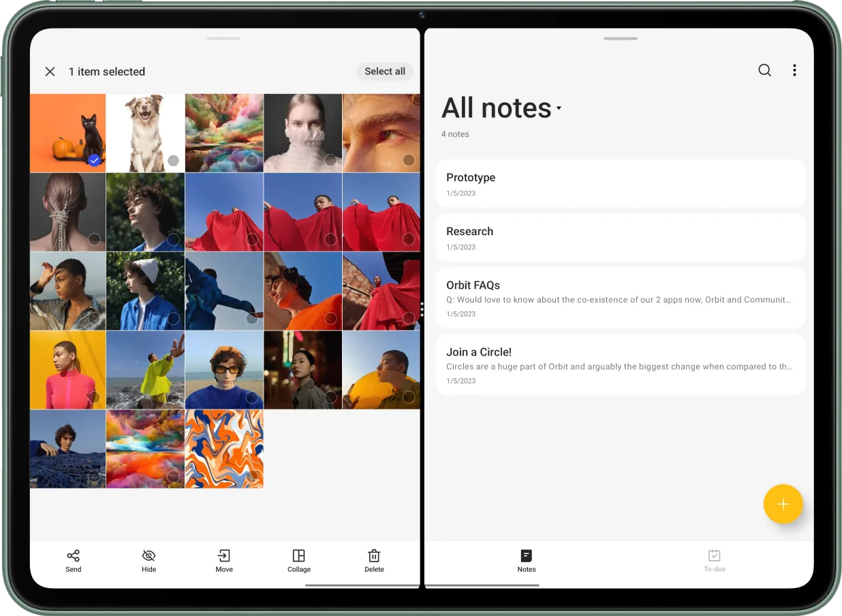
Task: Select the white dog photo checkbox
Action: coord(173,160)
